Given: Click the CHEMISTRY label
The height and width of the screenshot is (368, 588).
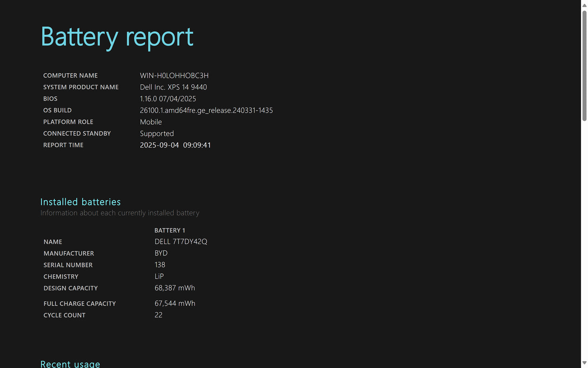Looking at the screenshot, I should [x=61, y=277].
